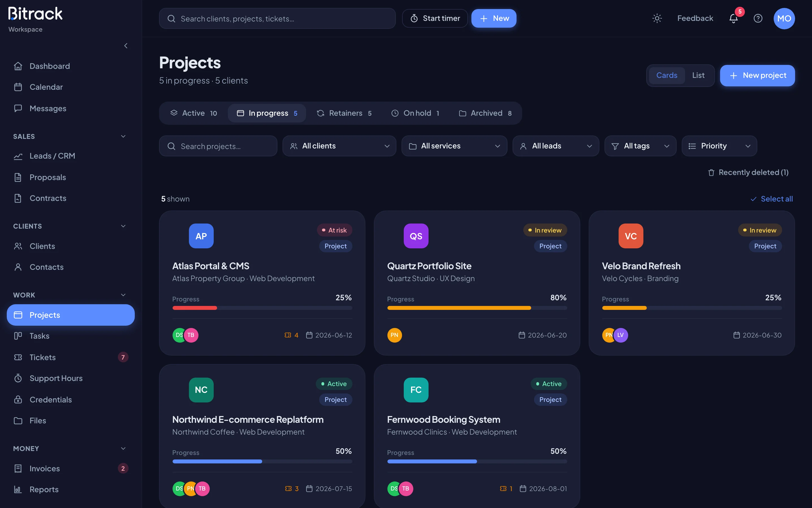
Task: Click the Quartz Portfolio Site progress bar
Action: click(x=477, y=308)
